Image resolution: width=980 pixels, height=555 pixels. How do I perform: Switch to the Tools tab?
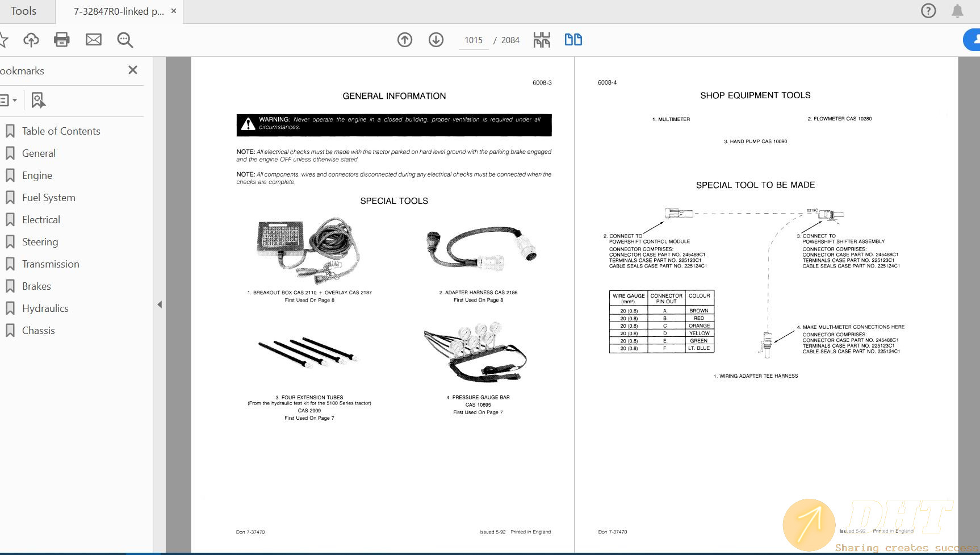(24, 11)
